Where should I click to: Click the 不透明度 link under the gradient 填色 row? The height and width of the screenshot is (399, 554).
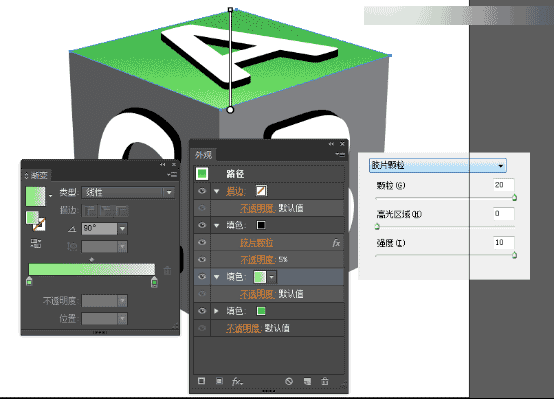click(x=258, y=294)
